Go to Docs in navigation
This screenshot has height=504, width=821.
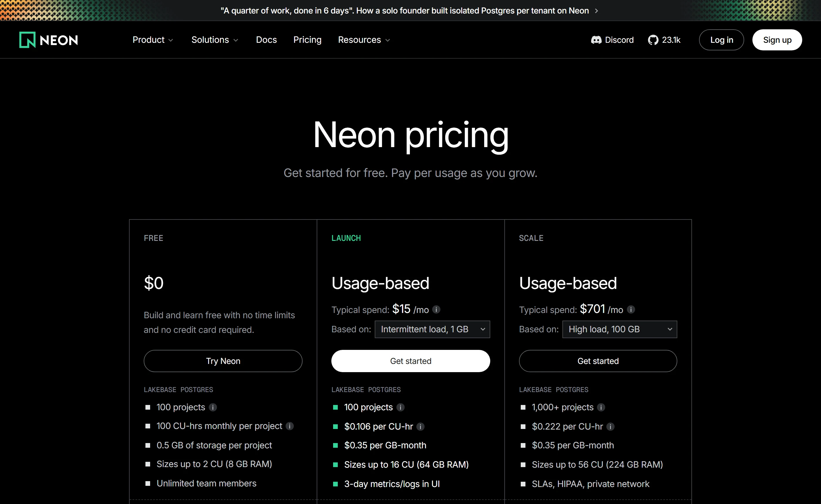click(267, 40)
